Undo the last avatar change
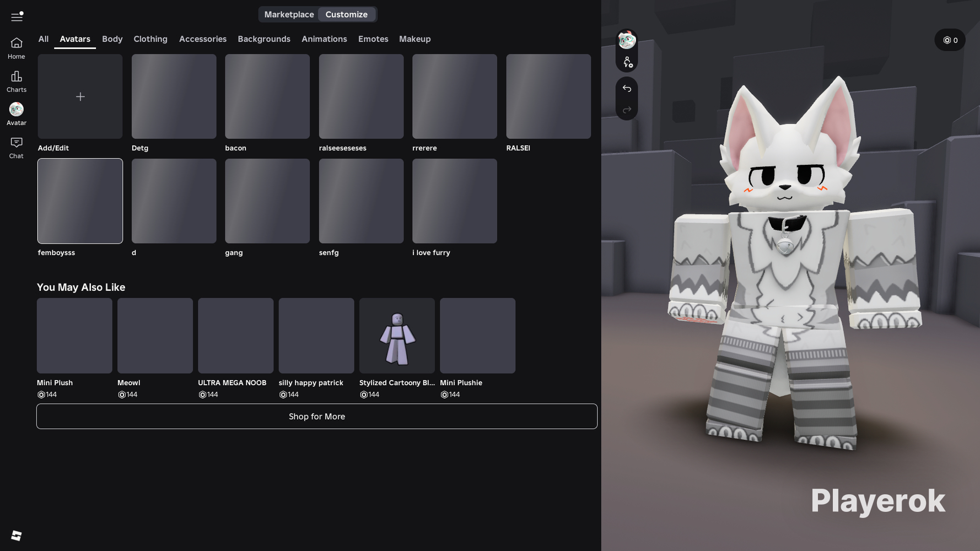This screenshot has height=551, width=980. 627,88
